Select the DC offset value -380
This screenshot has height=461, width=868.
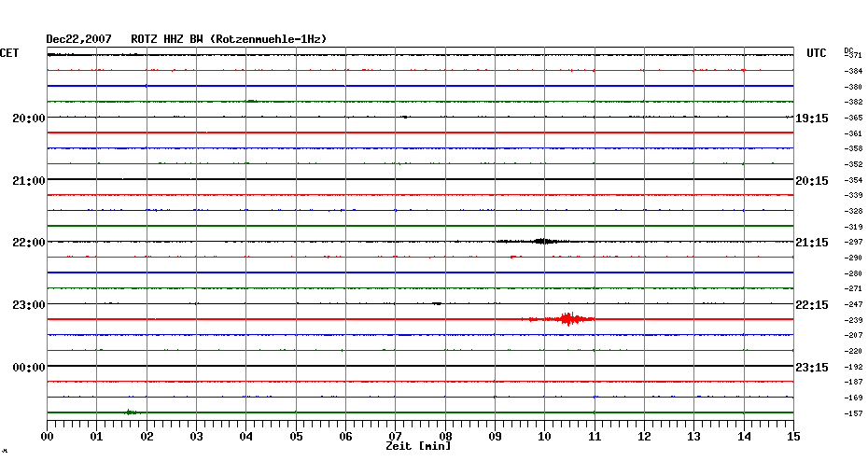coord(853,87)
